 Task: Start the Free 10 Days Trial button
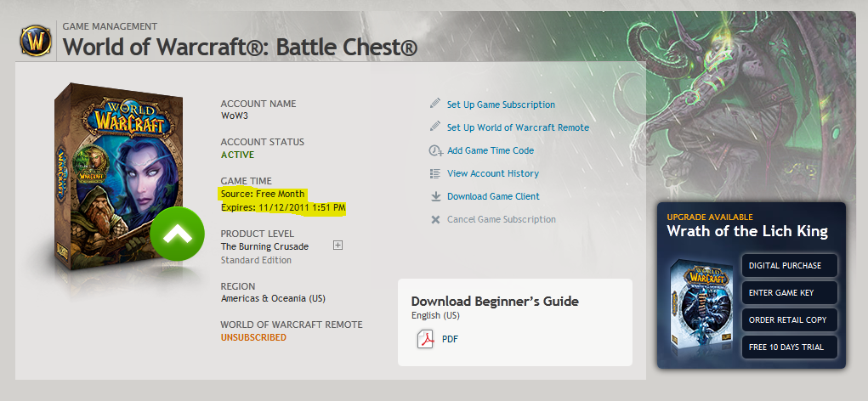click(x=790, y=347)
